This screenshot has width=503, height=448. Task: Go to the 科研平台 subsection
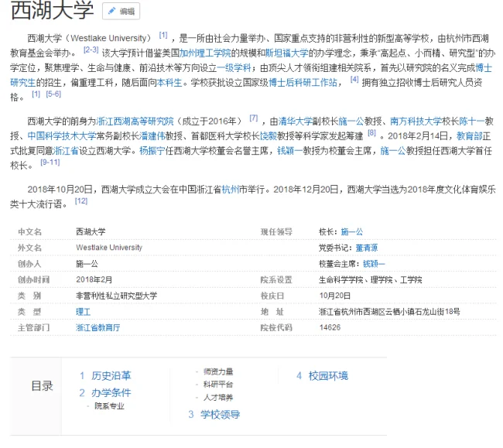click(218, 385)
